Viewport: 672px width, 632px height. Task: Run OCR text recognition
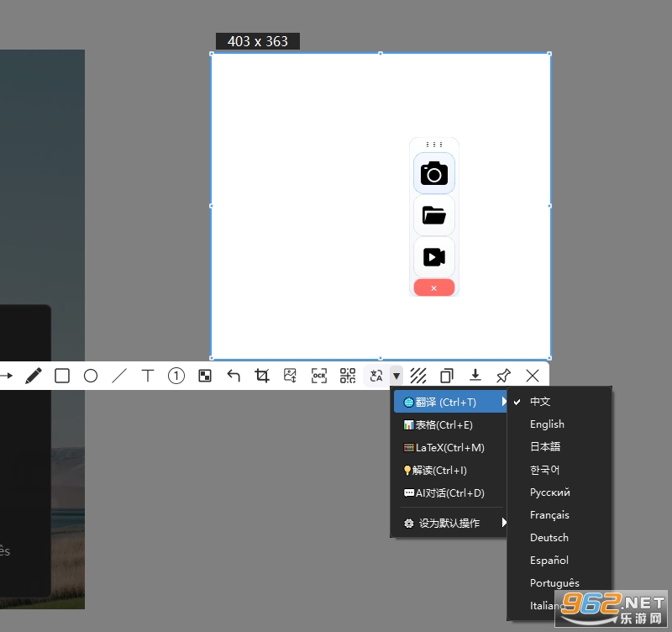319,376
